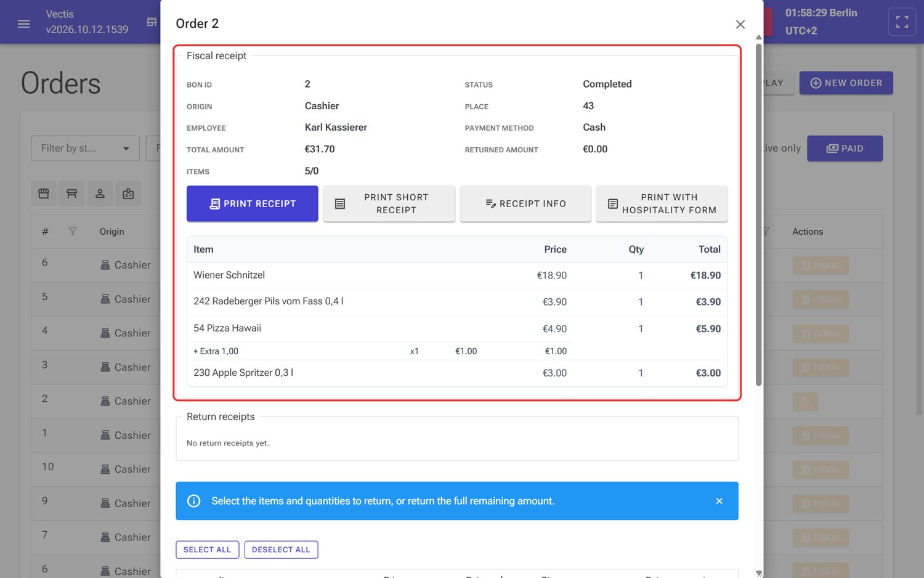The width and height of the screenshot is (924, 578).
Task: Click the person filter icon button
Action: point(100,193)
